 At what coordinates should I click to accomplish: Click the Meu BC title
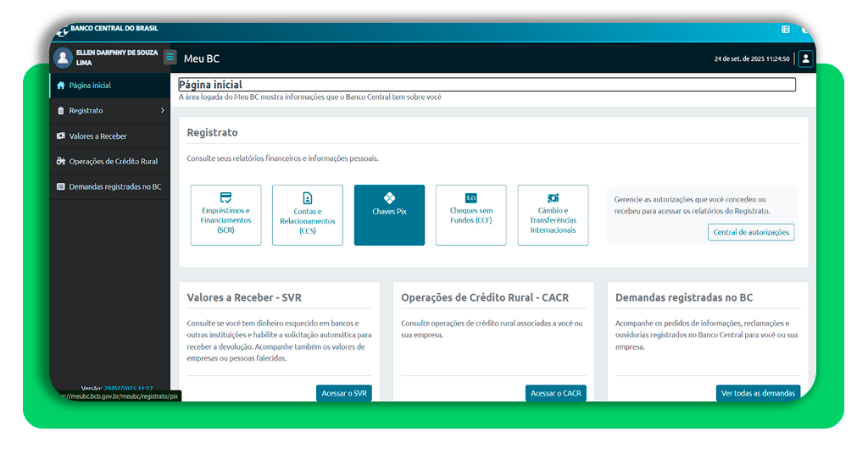click(202, 58)
